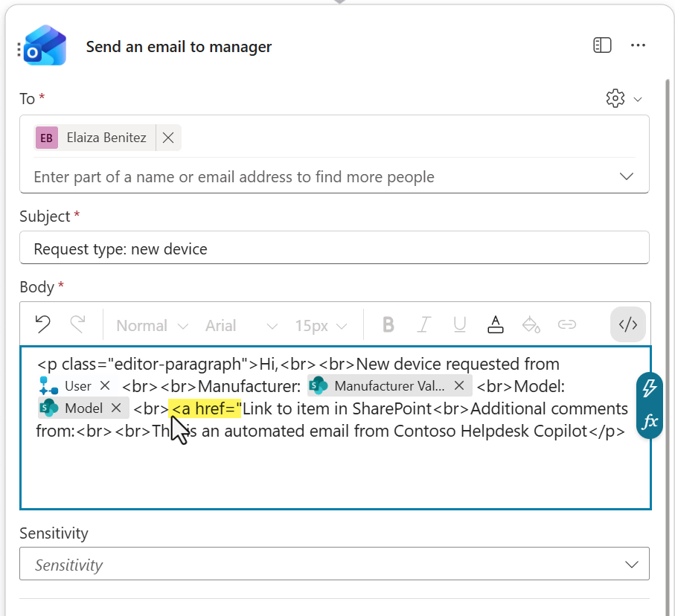Open the Arial font family dropdown
Screen dimensions: 675x616
[241, 326]
